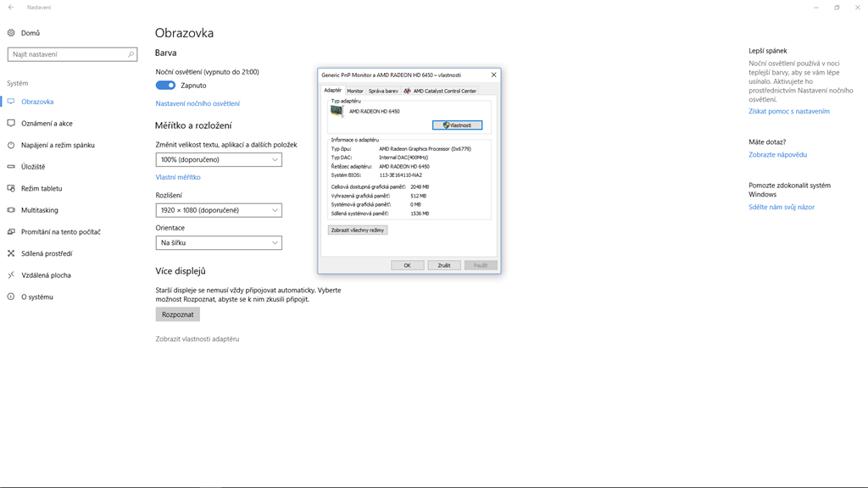Click the Vlastnosti button with shield
This screenshot has width=868, height=488.
[457, 125]
